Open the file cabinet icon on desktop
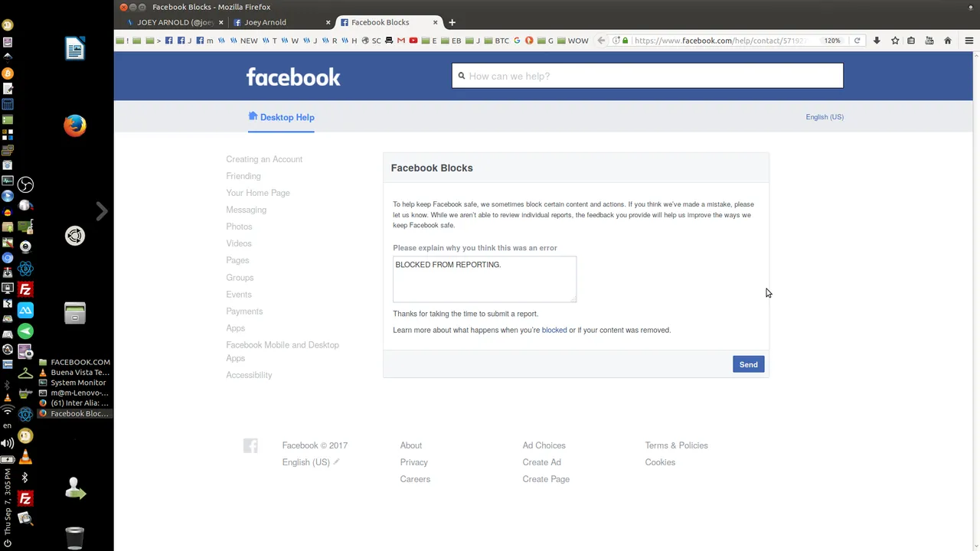 tap(75, 312)
